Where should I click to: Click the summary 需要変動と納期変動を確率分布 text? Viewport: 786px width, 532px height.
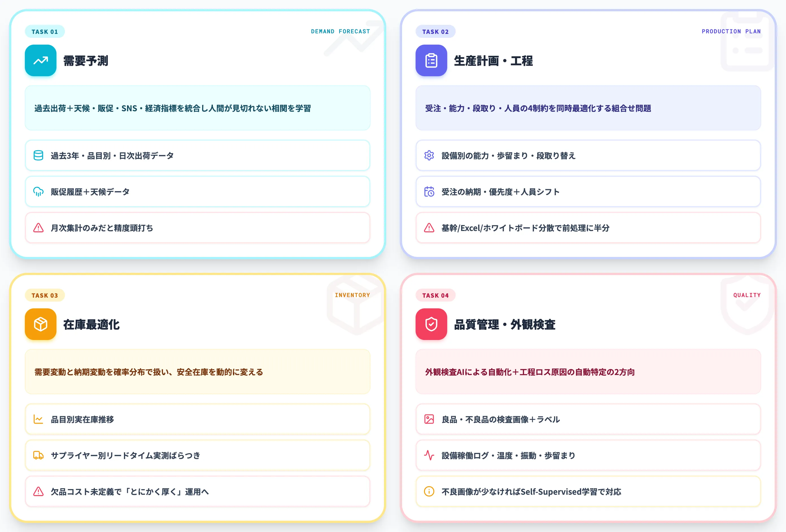(x=149, y=372)
